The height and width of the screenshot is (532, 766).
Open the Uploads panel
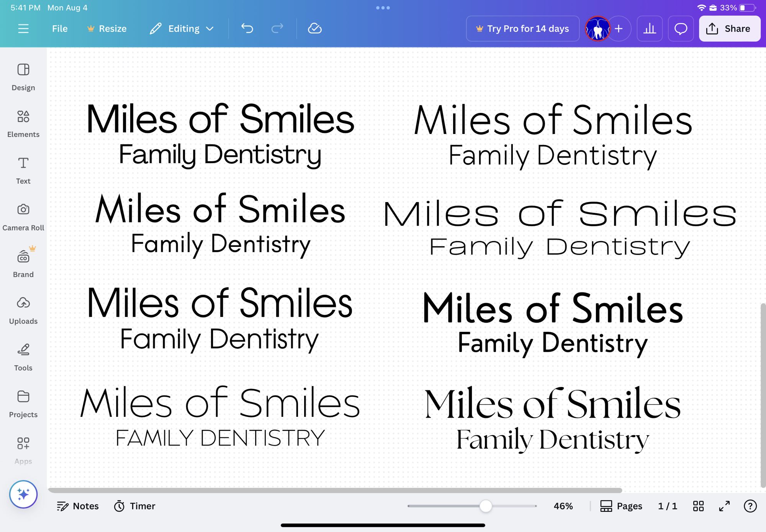point(23,310)
